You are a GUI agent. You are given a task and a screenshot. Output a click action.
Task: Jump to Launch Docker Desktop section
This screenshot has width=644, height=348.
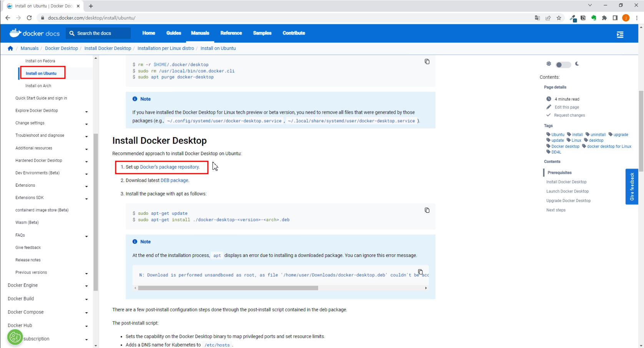tap(568, 191)
